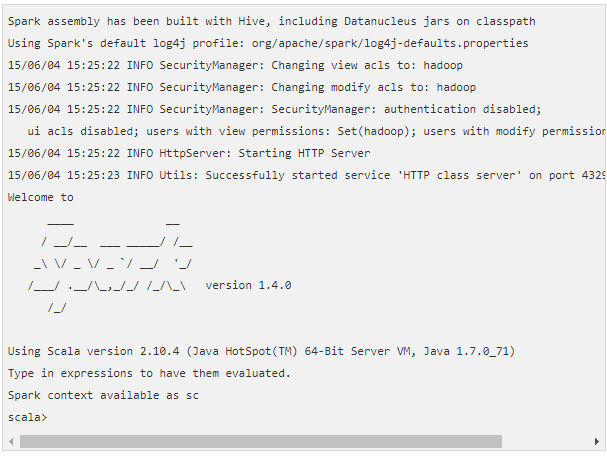Viewport: 607px width, 456px height.
Task: Click the log4j-defaults.properties path text
Action: coord(390,43)
